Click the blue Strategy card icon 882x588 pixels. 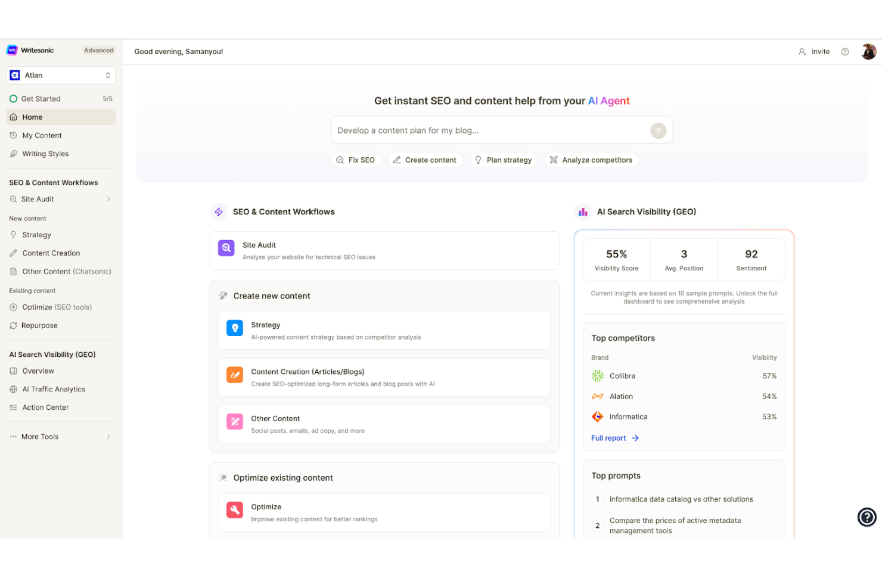[235, 328]
